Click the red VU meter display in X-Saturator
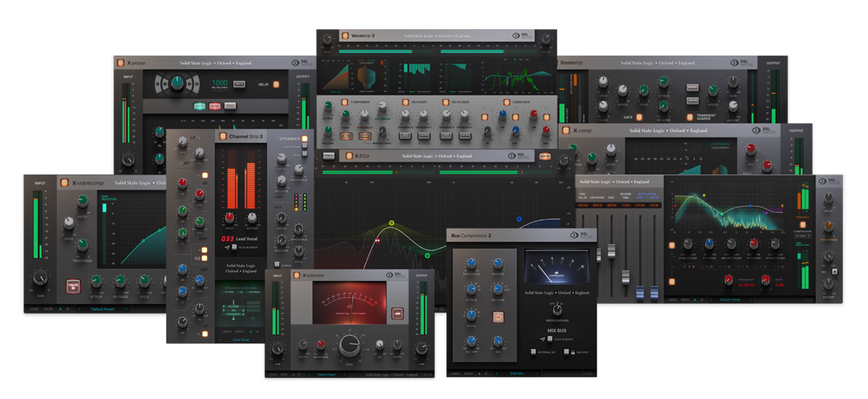868x399 pixels. point(350,303)
